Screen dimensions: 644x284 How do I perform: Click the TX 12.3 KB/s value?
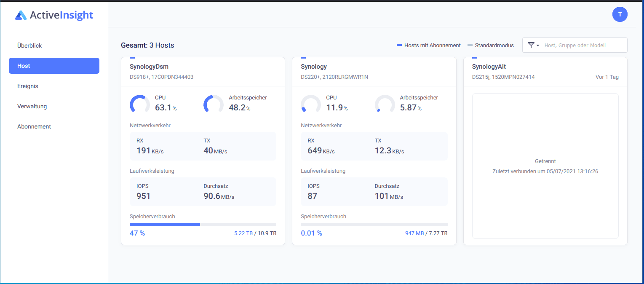(x=390, y=150)
